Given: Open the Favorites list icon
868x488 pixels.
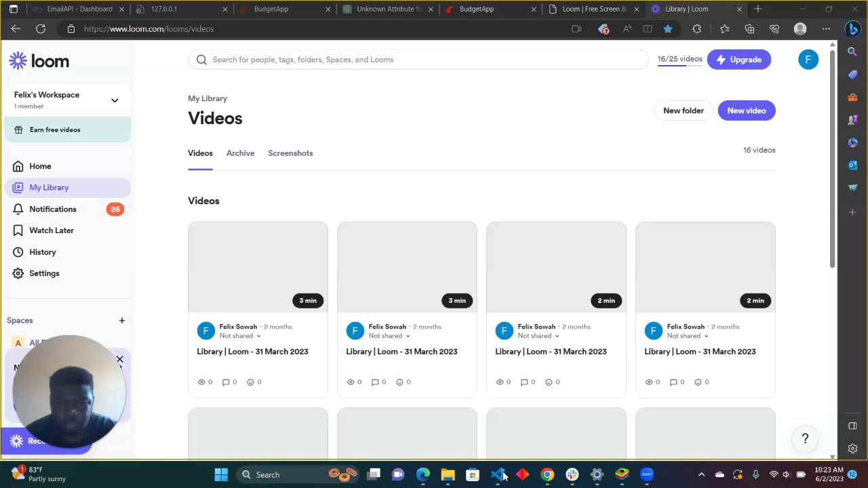Looking at the screenshot, I should [x=724, y=29].
